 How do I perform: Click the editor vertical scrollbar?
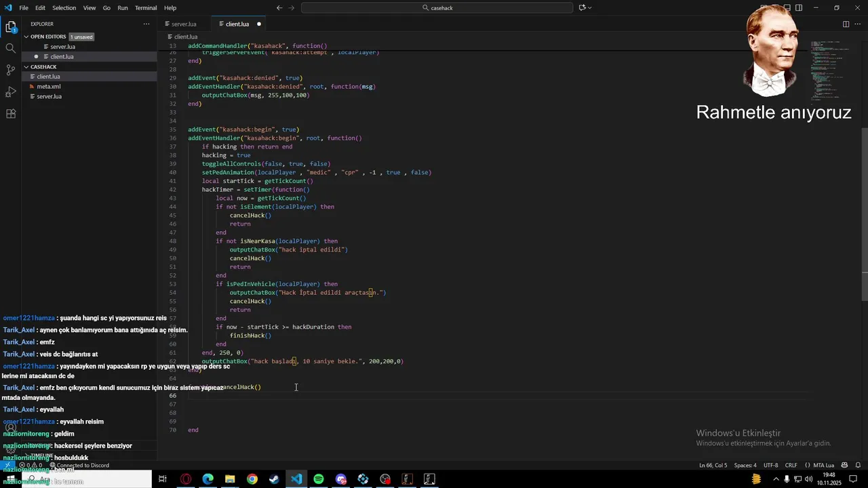[865, 216]
